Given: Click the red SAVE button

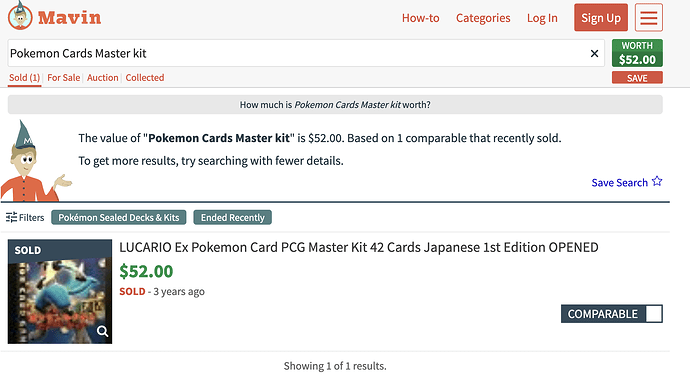Looking at the screenshot, I should 637,78.
